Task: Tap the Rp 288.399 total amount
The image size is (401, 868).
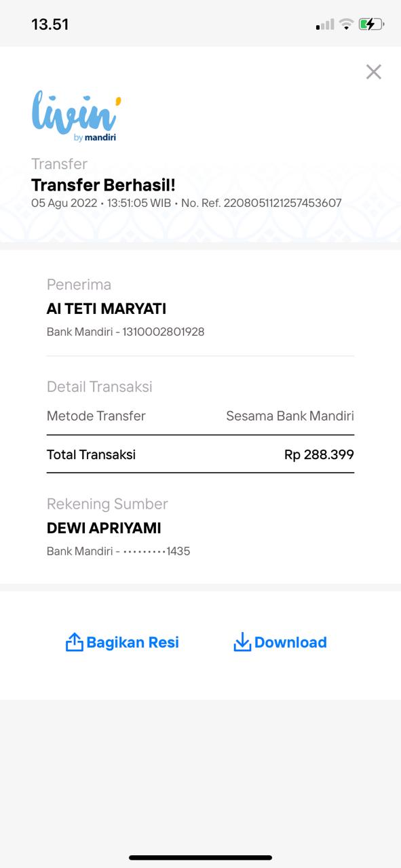Action: [319, 454]
